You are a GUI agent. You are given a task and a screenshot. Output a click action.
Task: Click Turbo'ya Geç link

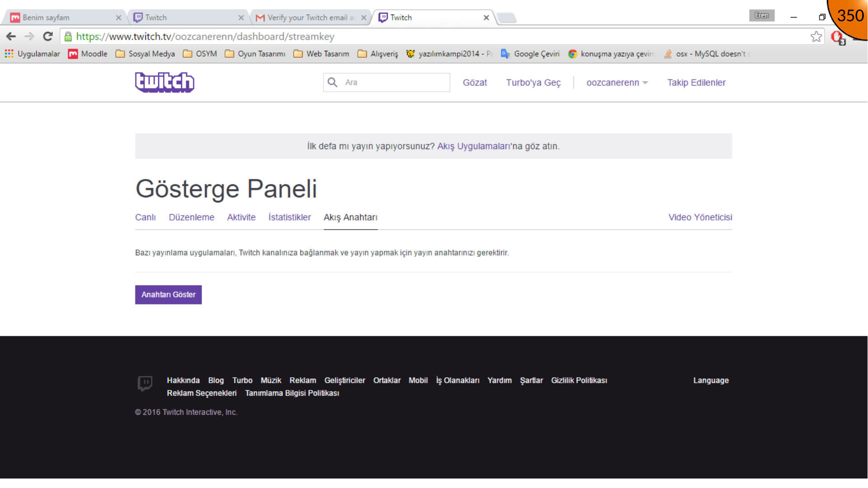(x=533, y=83)
